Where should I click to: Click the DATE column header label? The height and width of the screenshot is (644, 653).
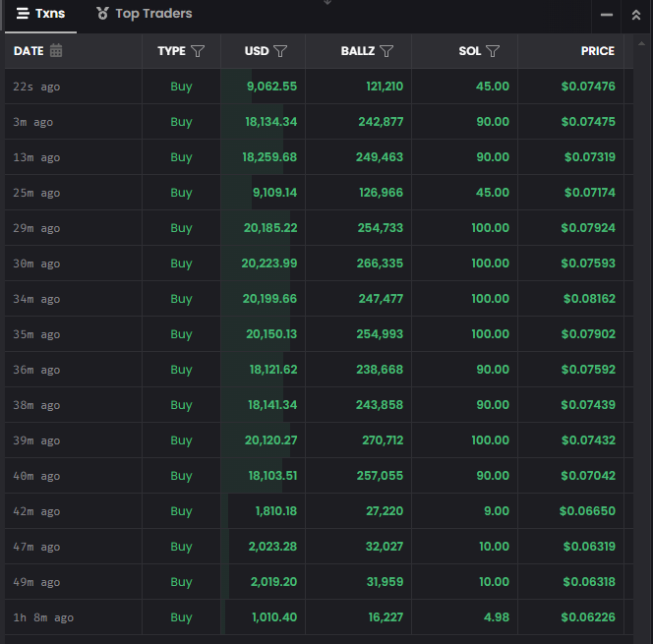pos(29,51)
